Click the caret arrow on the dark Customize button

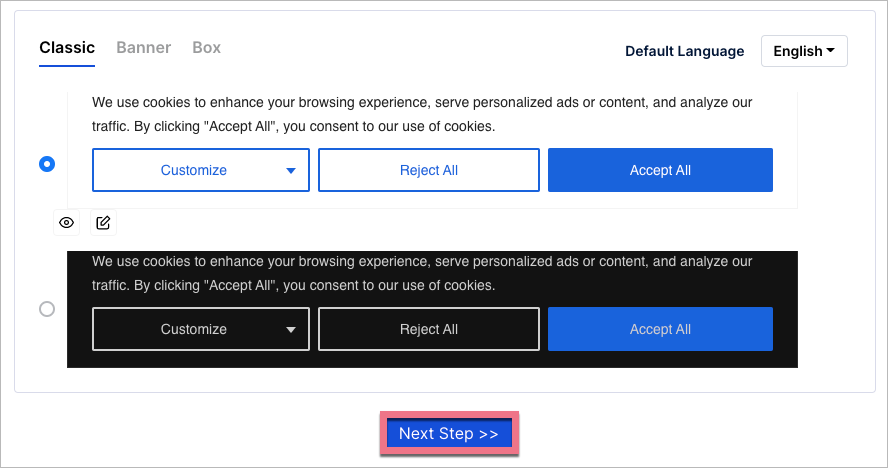click(x=291, y=330)
